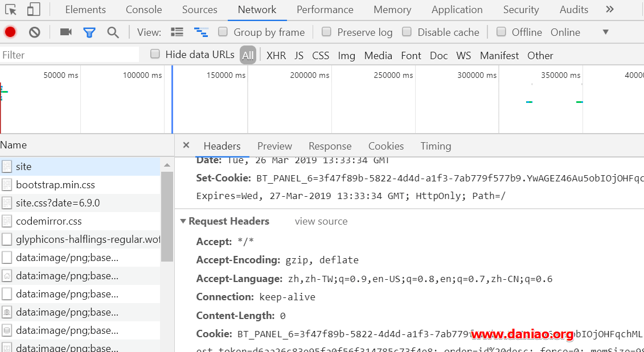Enable the Preserve log checkbox
The image size is (644, 352).
click(x=326, y=32)
